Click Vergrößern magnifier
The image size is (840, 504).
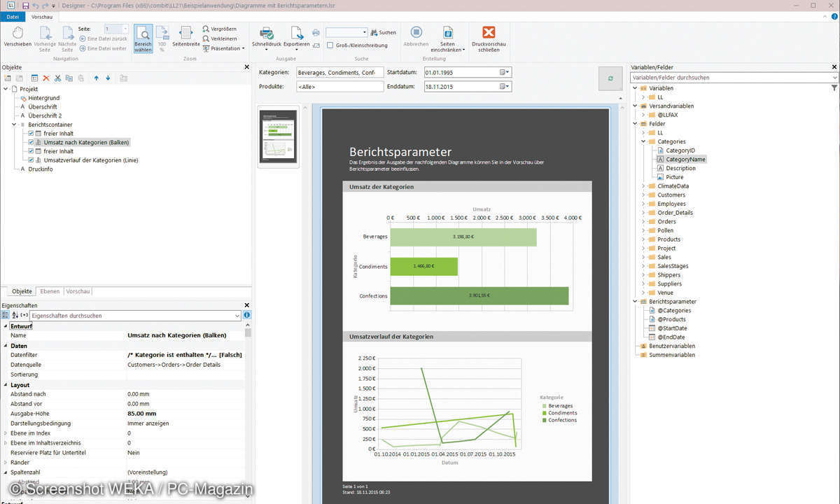pos(220,29)
